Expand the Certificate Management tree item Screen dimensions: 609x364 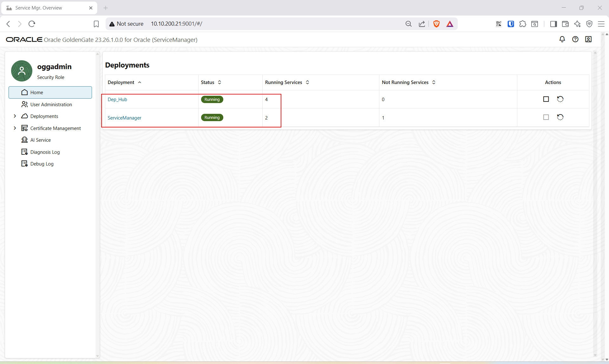click(15, 128)
